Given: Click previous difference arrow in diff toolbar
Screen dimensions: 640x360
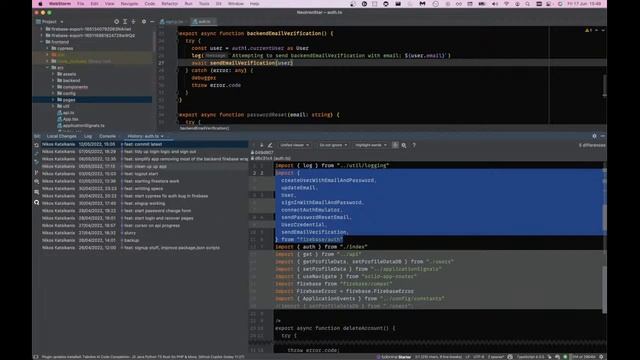Looking at the screenshot, I should click(x=254, y=145).
